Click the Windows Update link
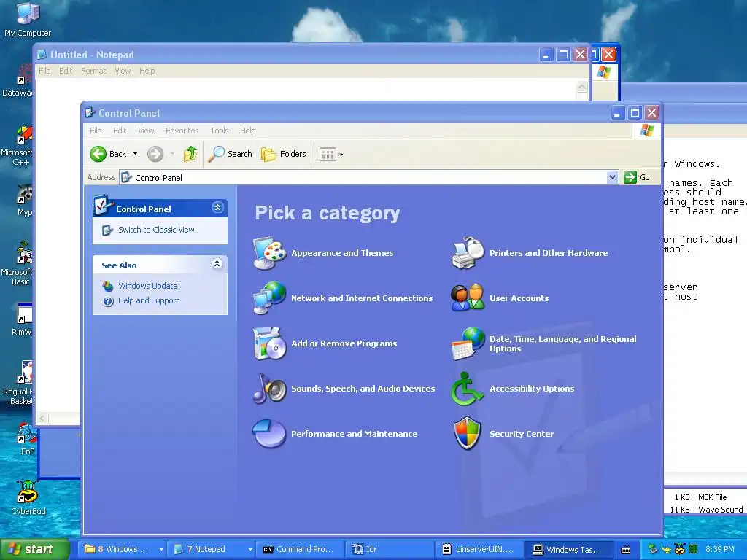This screenshot has height=560, width=747. pos(147,286)
